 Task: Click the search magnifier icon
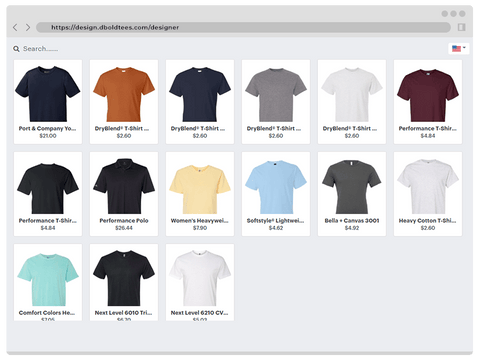(16, 49)
